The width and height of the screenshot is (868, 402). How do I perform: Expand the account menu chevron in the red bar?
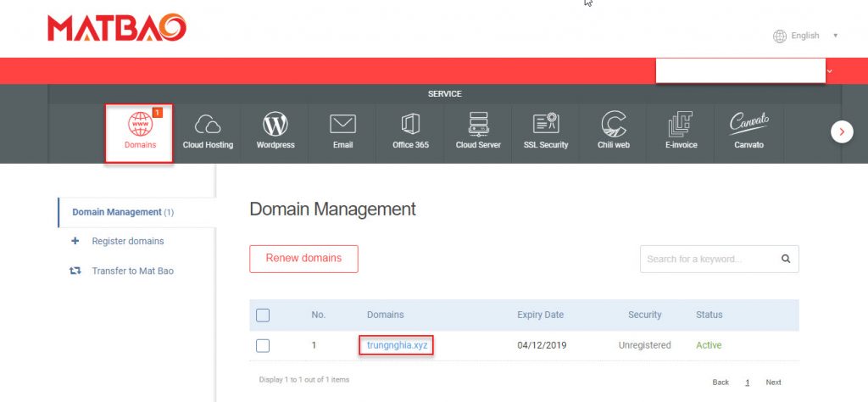(829, 71)
